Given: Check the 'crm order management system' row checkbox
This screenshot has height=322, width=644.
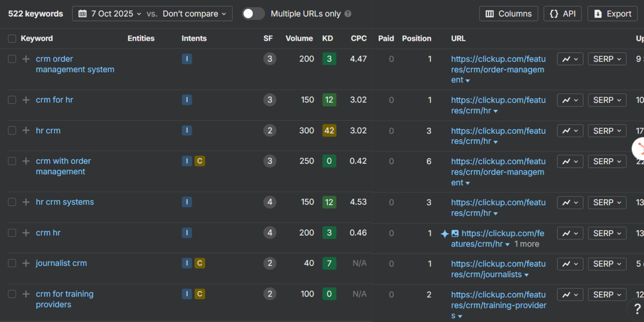Looking at the screenshot, I should (12, 59).
